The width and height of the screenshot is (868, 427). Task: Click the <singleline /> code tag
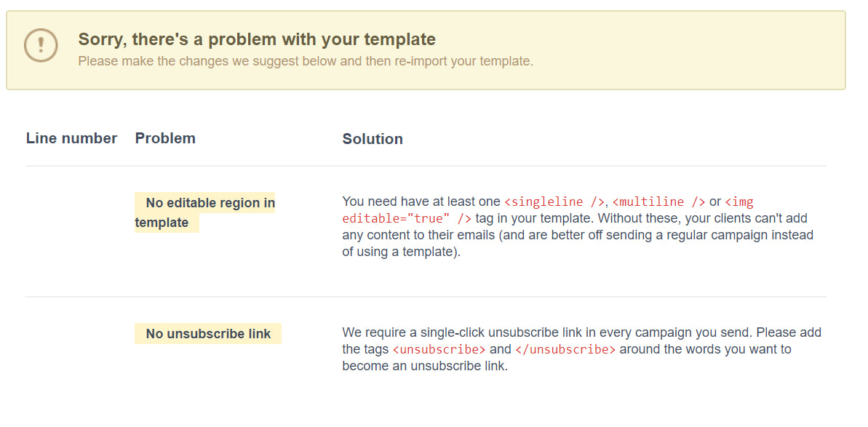point(554,201)
